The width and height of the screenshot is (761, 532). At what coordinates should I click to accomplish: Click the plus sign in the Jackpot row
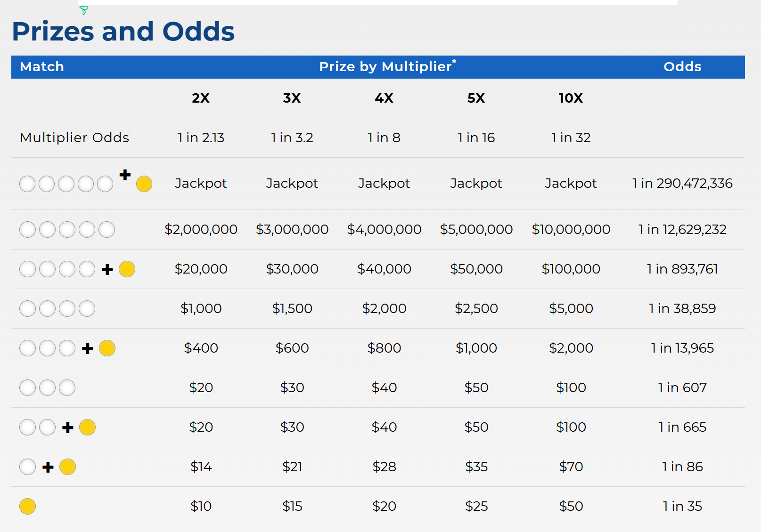pyautogui.click(x=125, y=175)
